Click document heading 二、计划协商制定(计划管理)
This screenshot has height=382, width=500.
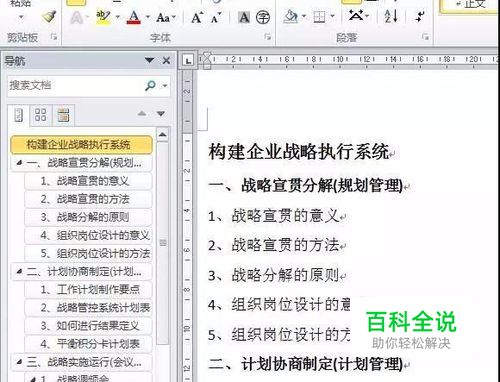click(x=306, y=364)
